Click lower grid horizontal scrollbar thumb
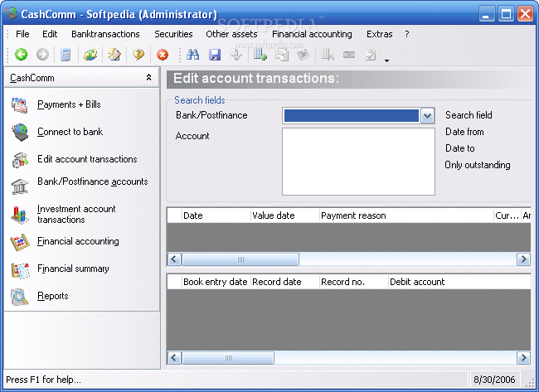The image size is (539, 392). pos(228,358)
